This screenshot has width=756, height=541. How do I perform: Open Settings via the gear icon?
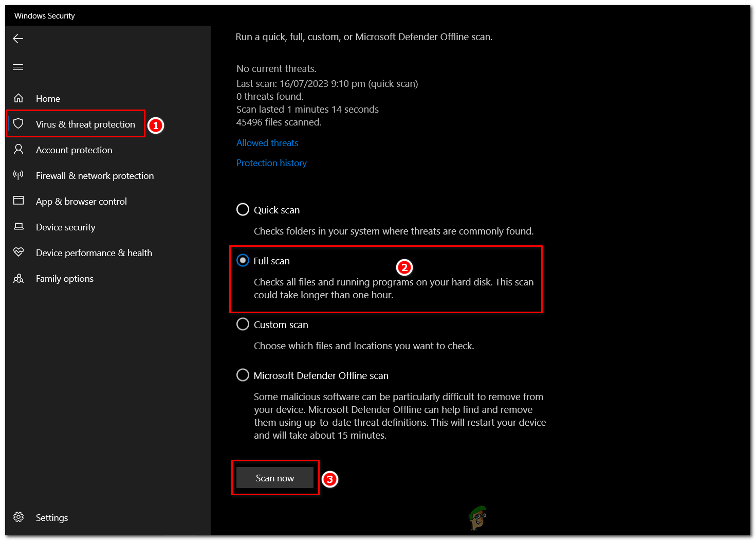point(19,517)
